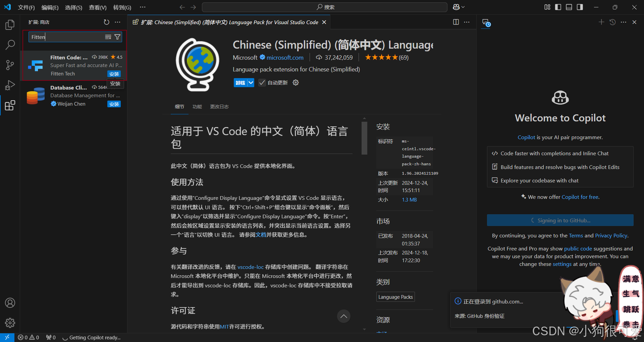Open the Explorer view in activity bar
The image size is (644, 342).
click(10, 24)
